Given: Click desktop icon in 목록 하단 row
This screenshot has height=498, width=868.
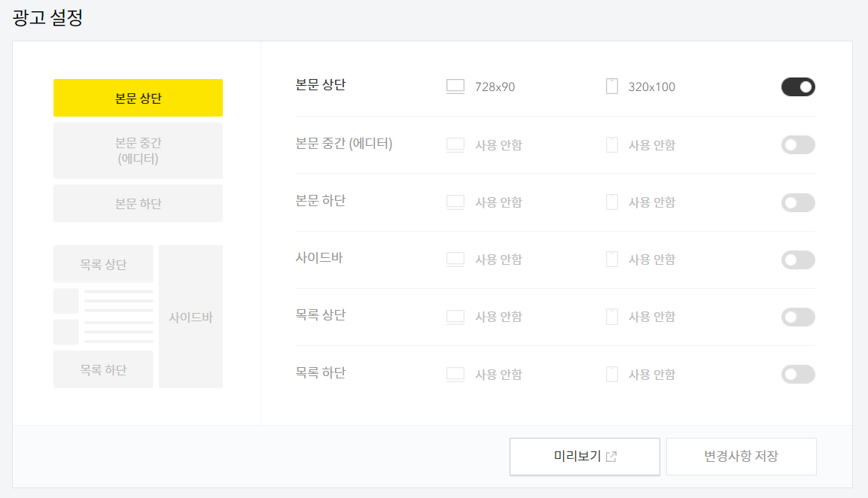Looking at the screenshot, I should (455, 375).
